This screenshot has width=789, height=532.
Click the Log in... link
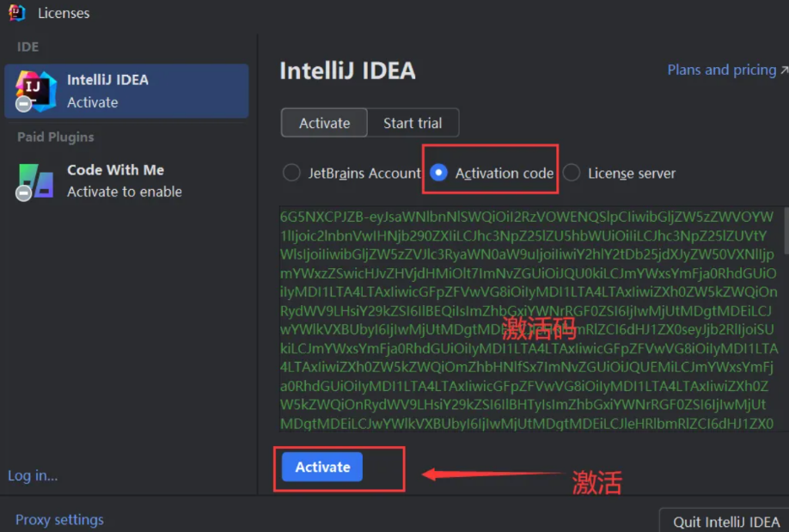pyautogui.click(x=33, y=475)
